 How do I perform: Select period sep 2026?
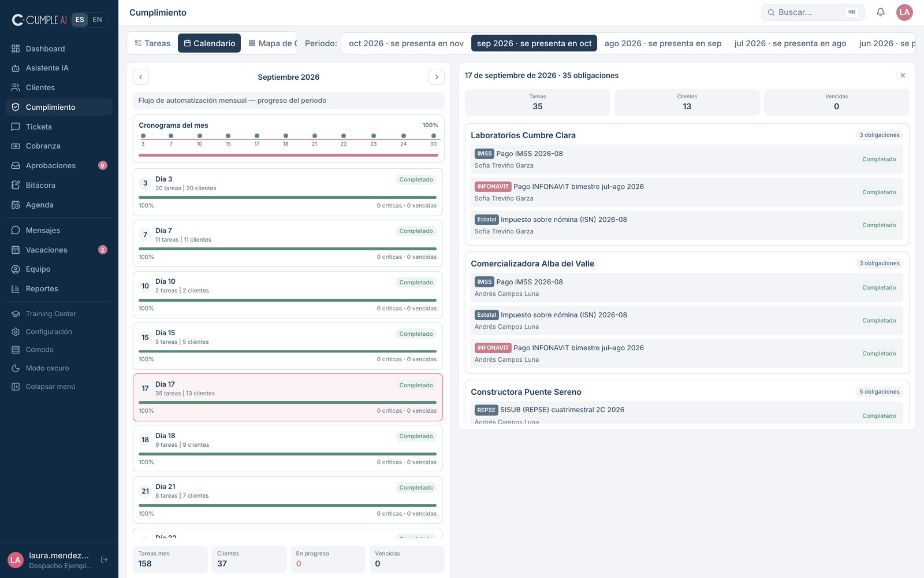pyautogui.click(x=534, y=43)
